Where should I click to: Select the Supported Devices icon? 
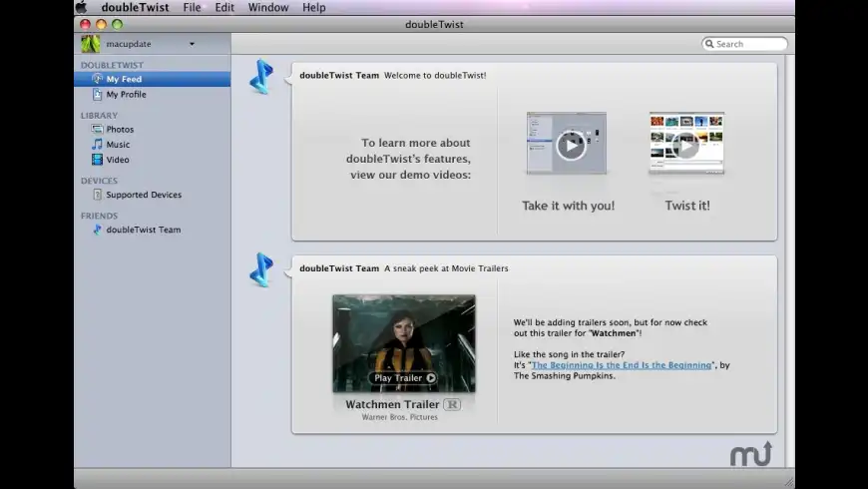[97, 195]
